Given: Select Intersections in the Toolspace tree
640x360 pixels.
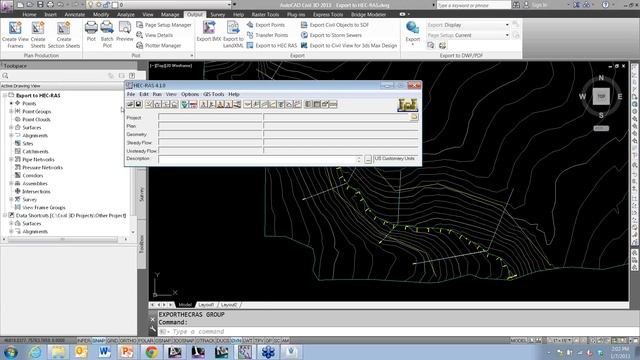Looking at the screenshot, I should [x=36, y=191].
